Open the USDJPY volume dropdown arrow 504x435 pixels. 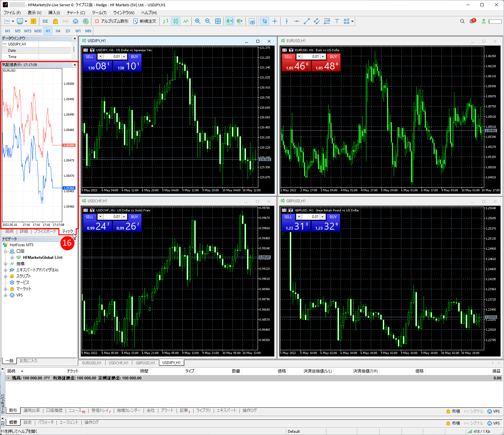click(x=100, y=57)
